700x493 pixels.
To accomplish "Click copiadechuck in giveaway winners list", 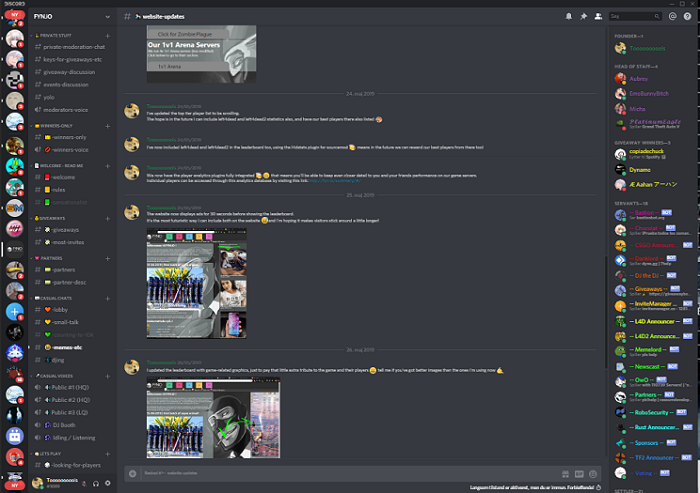I will pyautogui.click(x=646, y=151).
